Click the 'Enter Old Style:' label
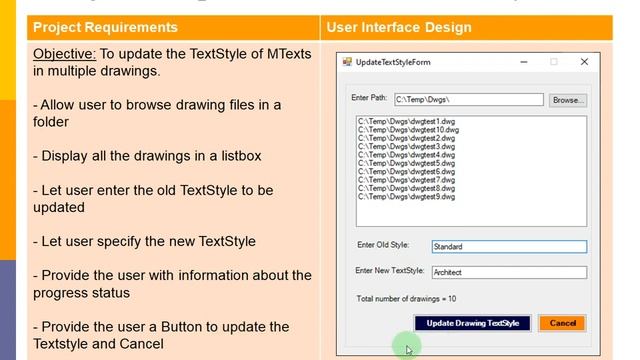The image size is (640, 360). click(383, 245)
